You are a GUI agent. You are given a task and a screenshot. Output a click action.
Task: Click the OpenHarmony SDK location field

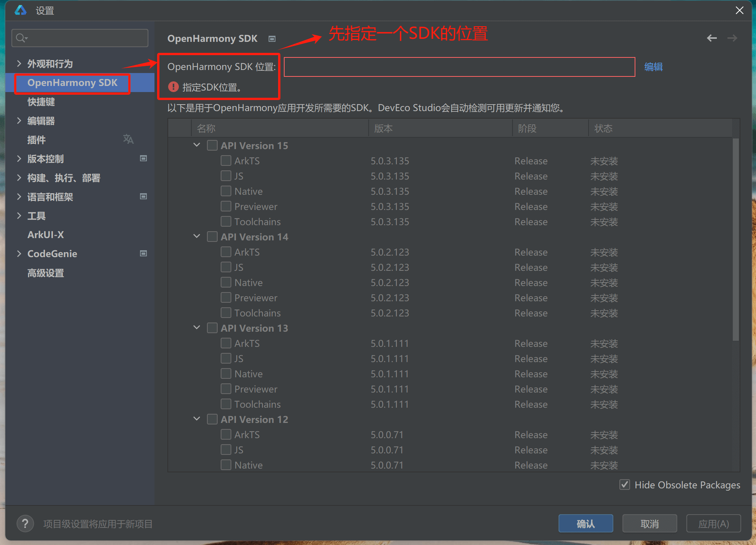coord(459,67)
